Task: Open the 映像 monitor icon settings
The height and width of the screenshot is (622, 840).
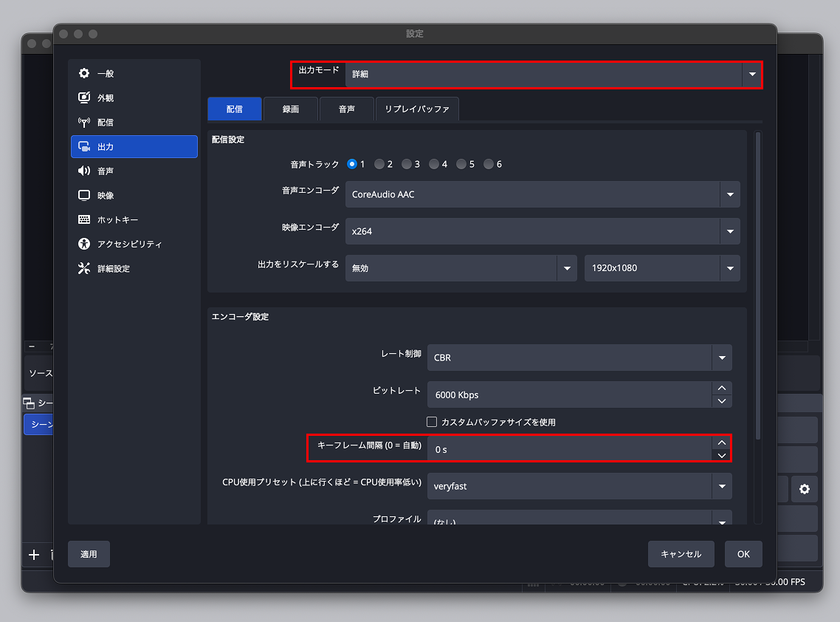Action: point(84,196)
